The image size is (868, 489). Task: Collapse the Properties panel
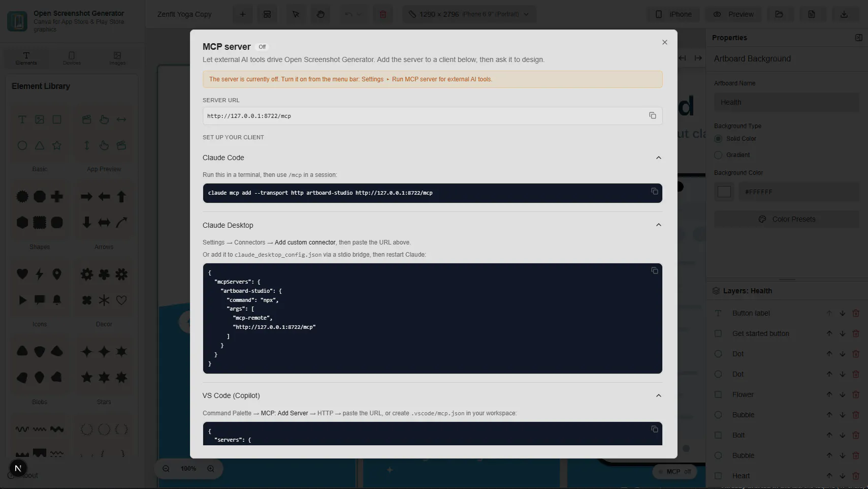coord(858,38)
